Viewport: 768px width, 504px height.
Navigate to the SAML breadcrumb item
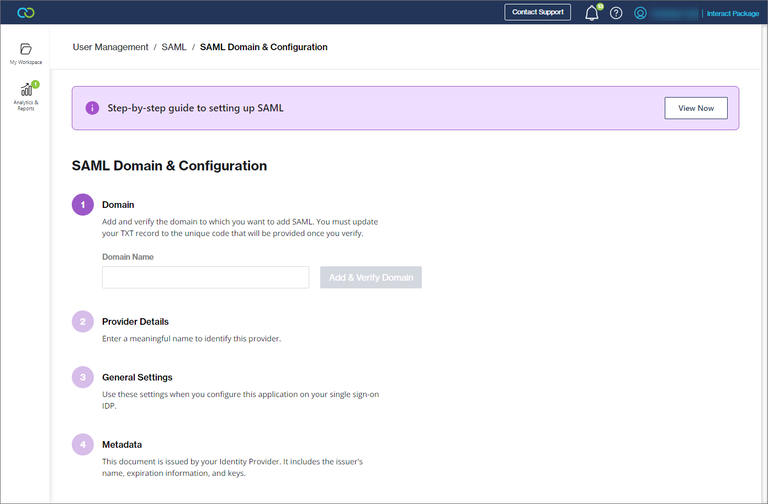click(x=174, y=47)
